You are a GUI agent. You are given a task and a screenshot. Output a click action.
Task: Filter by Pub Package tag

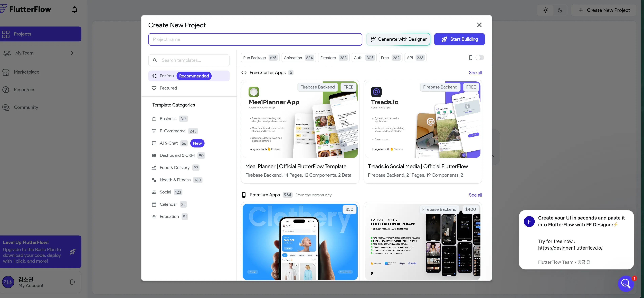pos(260,58)
